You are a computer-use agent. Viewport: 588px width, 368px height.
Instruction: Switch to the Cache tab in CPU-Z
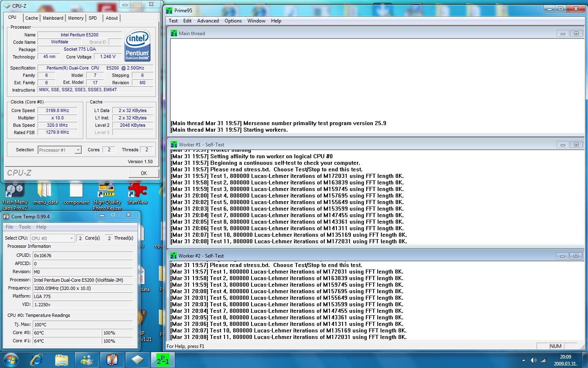click(x=31, y=18)
